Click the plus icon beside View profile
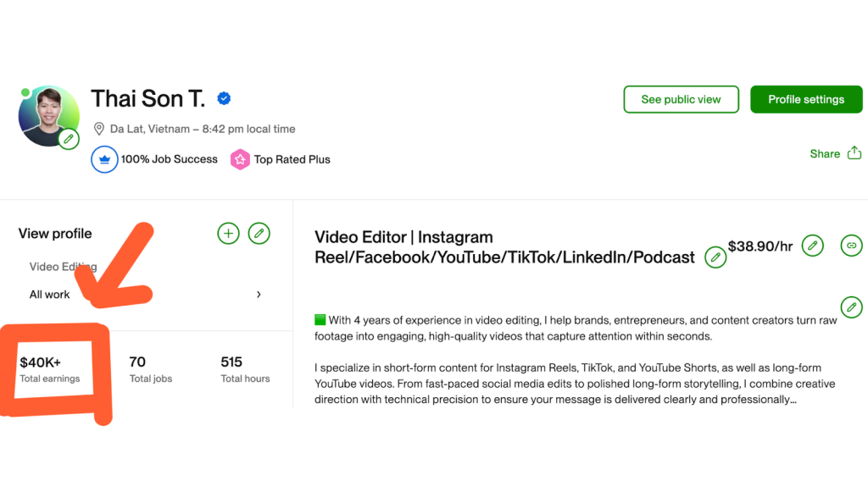Screen dimensions: 868x492 [x=228, y=233]
